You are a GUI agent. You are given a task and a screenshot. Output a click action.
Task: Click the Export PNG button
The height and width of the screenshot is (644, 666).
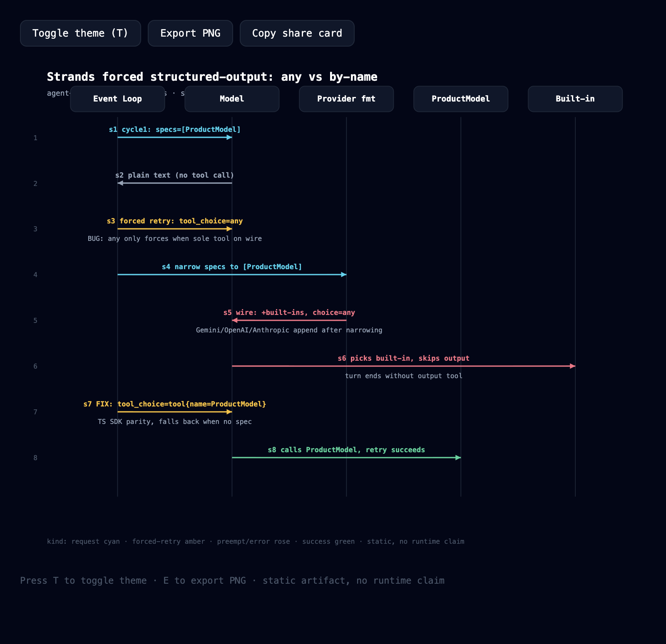coord(190,33)
